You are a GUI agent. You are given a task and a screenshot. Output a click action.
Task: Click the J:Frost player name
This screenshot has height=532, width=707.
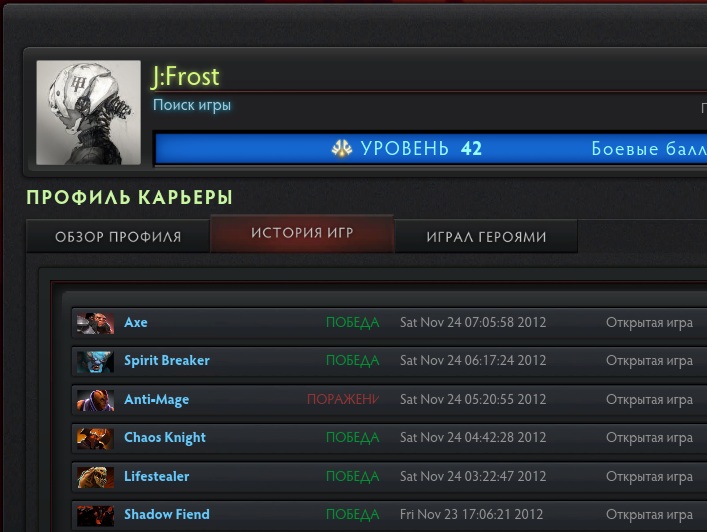[x=185, y=77]
